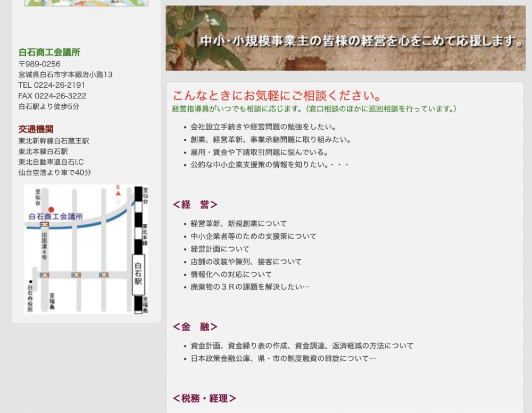Click the FAX 0224-26-3222 number
532x413 pixels.
tap(52, 96)
